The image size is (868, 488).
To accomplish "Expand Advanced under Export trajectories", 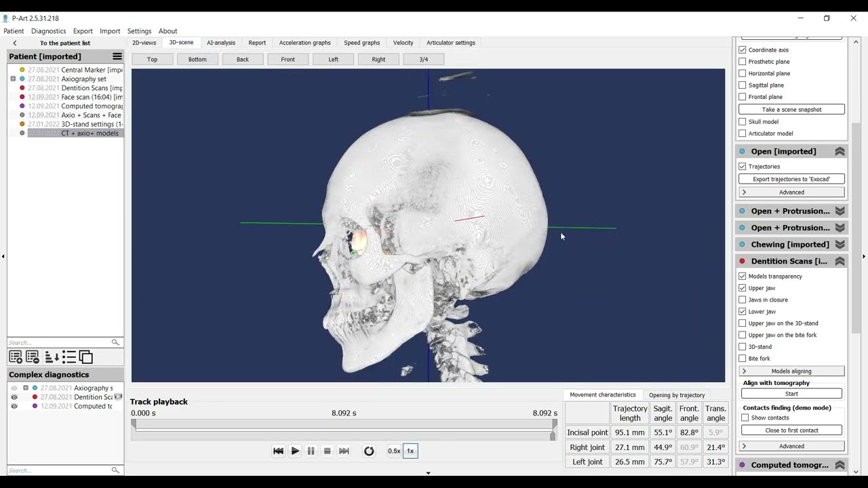I will coord(791,192).
